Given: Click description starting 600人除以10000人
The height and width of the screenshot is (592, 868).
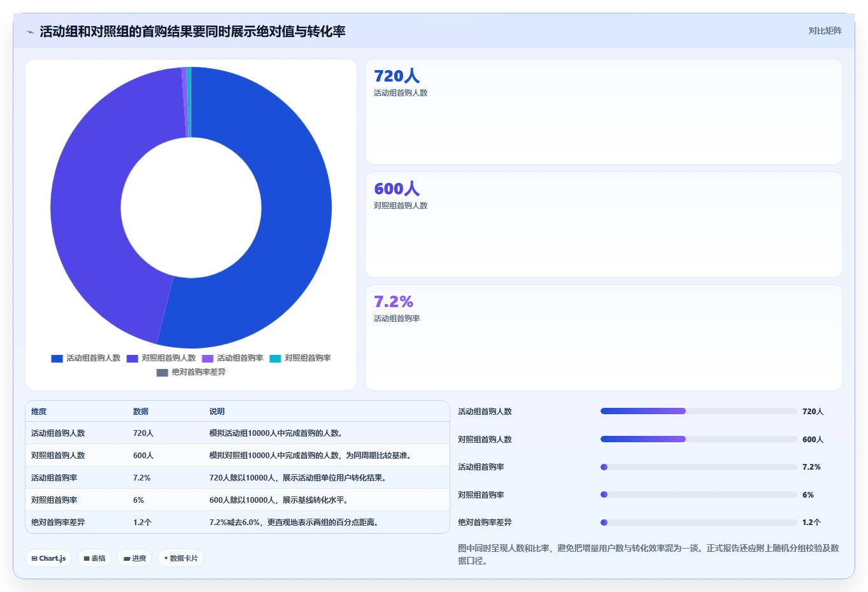Looking at the screenshot, I should pyautogui.click(x=278, y=500).
